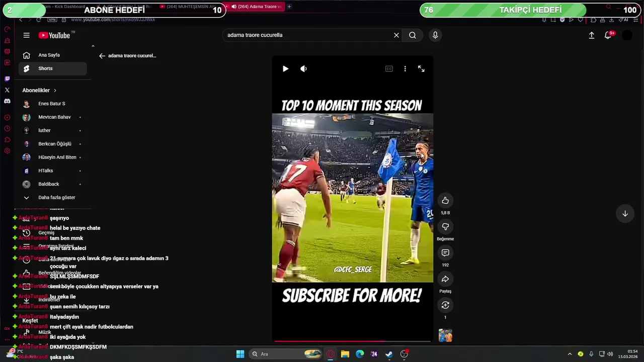Image resolution: width=644 pixels, height=362 pixels.
Task: Select Ana Sayfa in sidebar
Action: tap(53, 55)
